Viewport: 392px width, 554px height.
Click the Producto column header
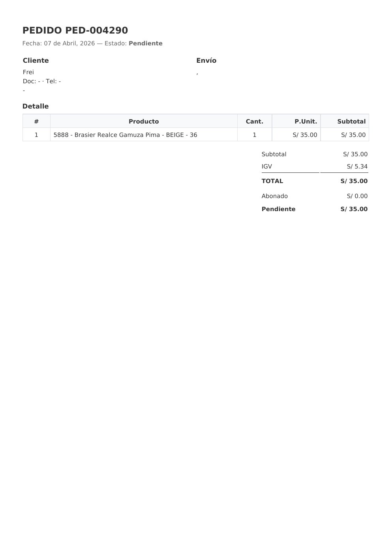[144, 122]
